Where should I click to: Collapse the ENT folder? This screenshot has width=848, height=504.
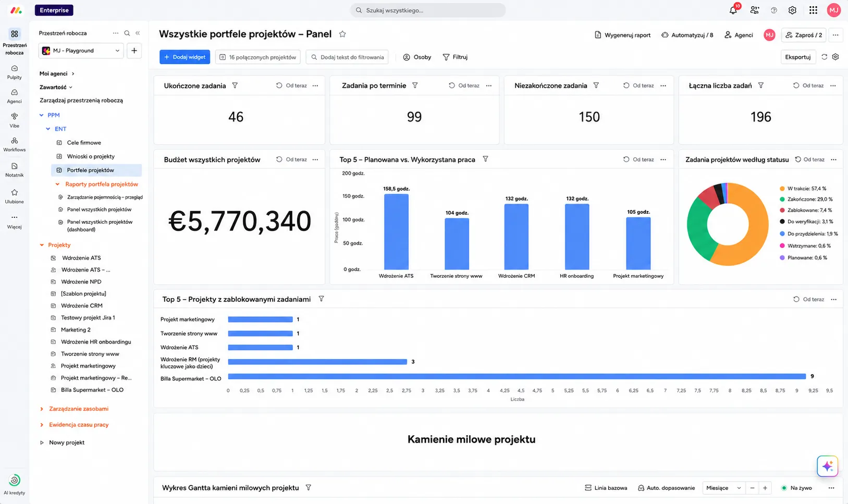pyautogui.click(x=48, y=129)
